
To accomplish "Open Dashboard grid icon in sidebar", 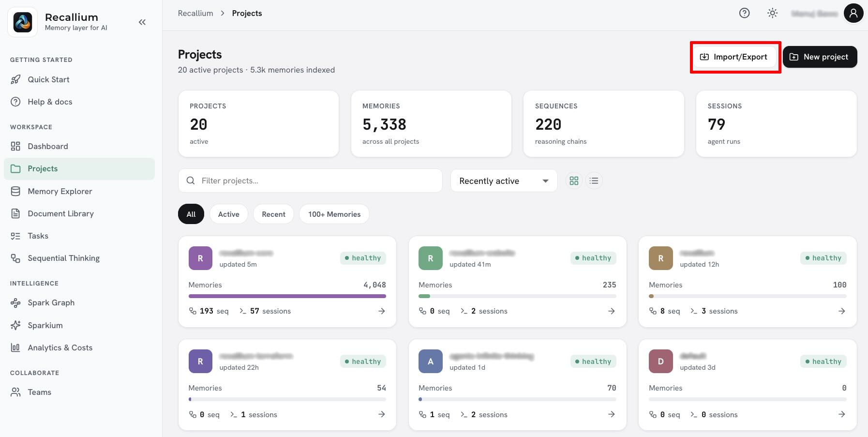I will pyautogui.click(x=15, y=146).
